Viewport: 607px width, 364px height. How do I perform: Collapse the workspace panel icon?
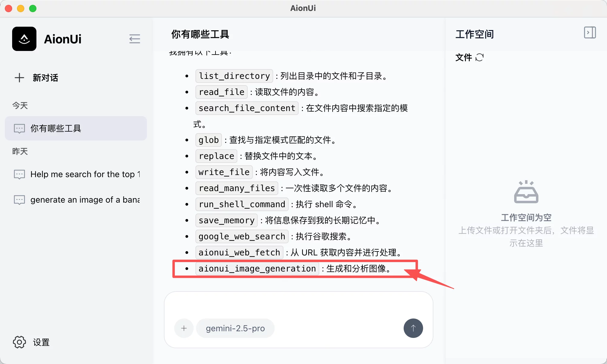590,32
